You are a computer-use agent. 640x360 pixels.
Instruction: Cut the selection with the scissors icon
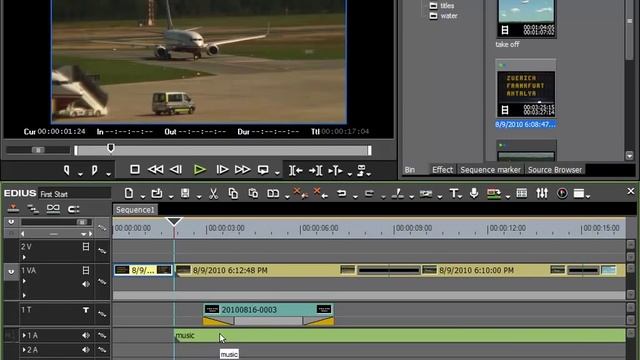(213, 193)
